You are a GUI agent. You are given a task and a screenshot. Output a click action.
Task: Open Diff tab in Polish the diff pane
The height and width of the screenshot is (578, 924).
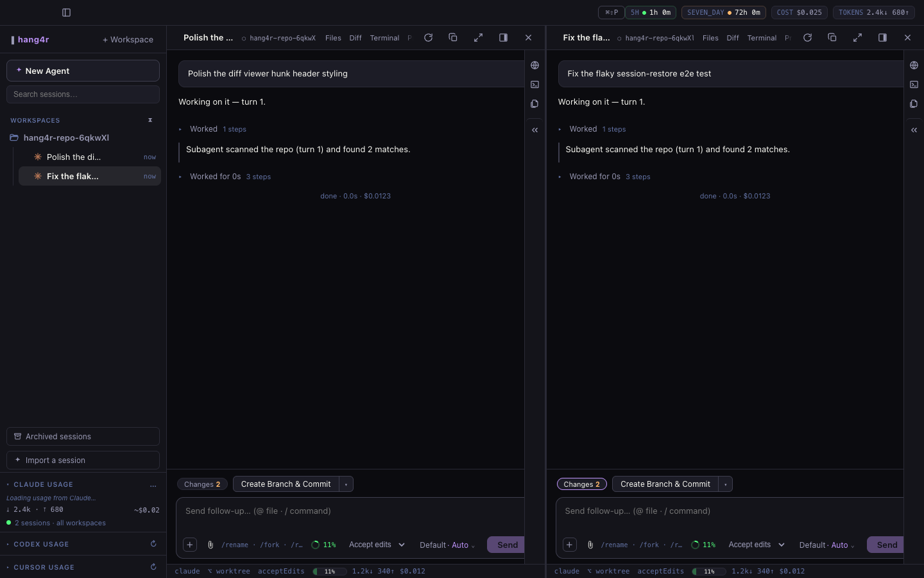[x=355, y=38]
